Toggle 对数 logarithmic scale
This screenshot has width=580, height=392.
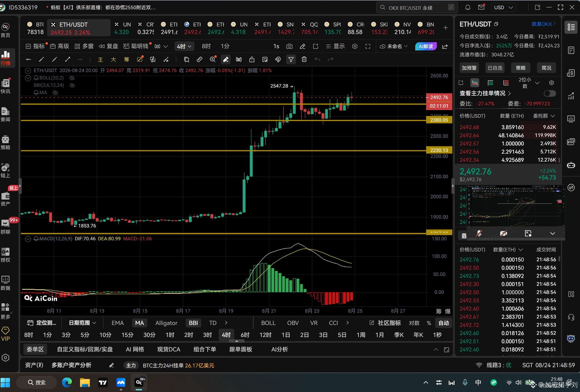click(414, 323)
